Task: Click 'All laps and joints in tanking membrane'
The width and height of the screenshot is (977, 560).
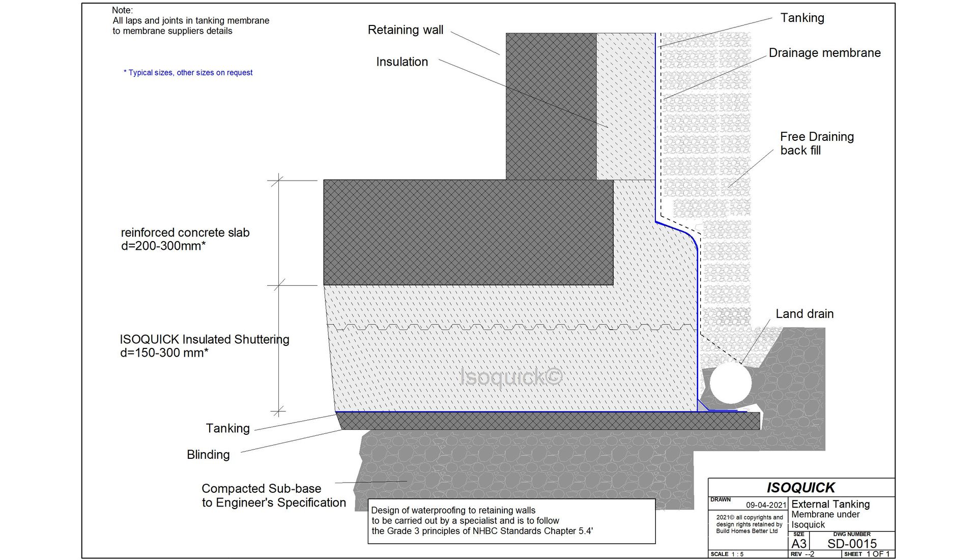Action: (191, 21)
